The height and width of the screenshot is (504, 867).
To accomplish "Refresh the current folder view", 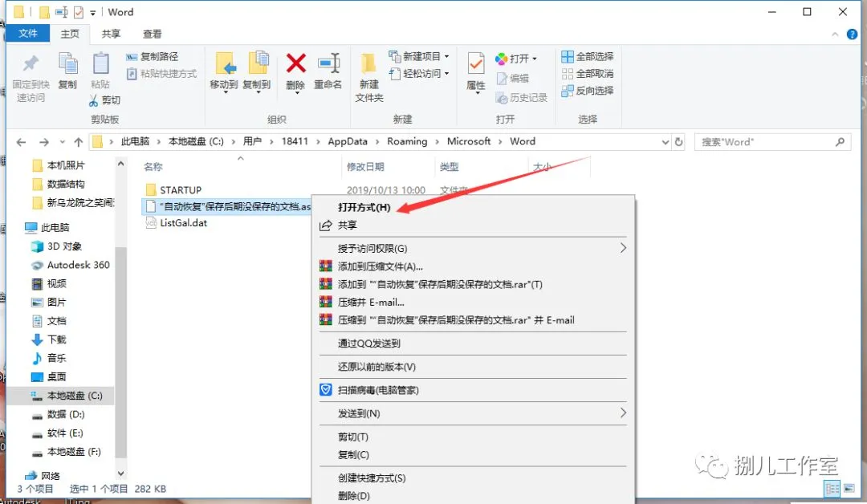I will 679,142.
